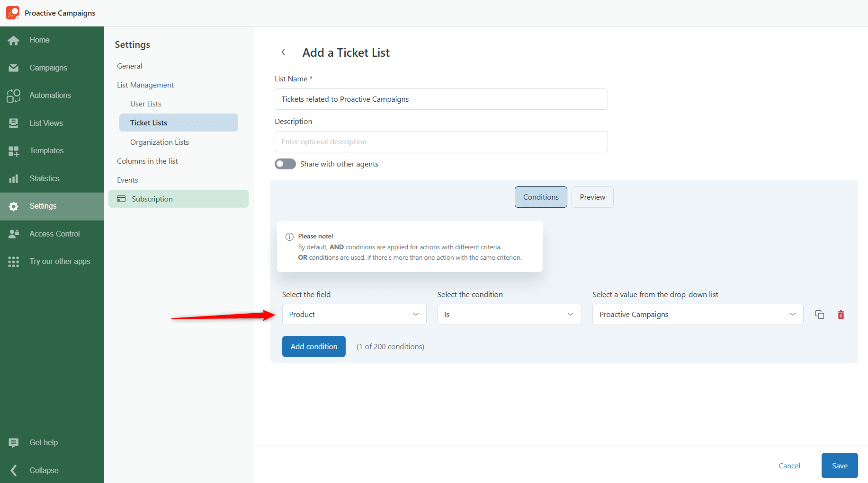This screenshot has height=483, width=868.
Task: Go back using the left arrow
Action: 283,53
